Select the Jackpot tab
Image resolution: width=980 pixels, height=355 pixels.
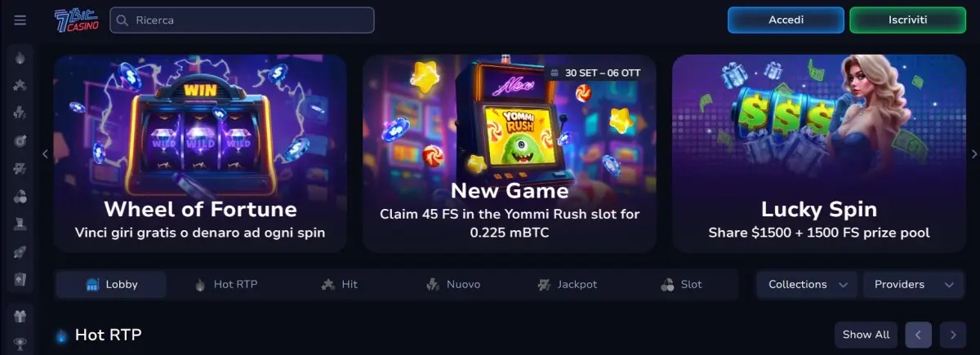568,285
